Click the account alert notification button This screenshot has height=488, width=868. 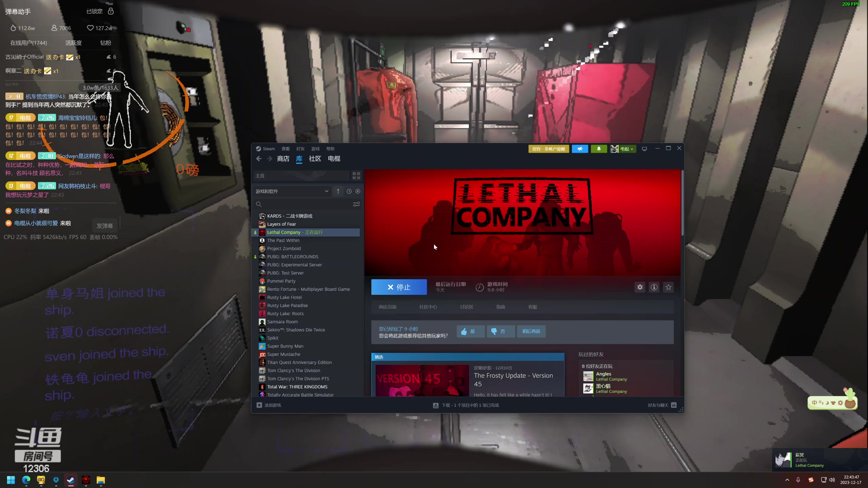click(549, 149)
